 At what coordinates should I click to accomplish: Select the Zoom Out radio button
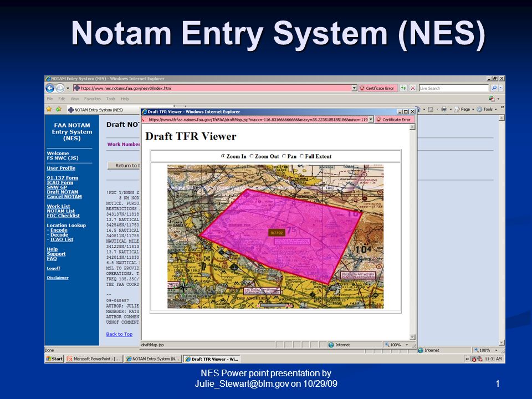coord(252,156)
